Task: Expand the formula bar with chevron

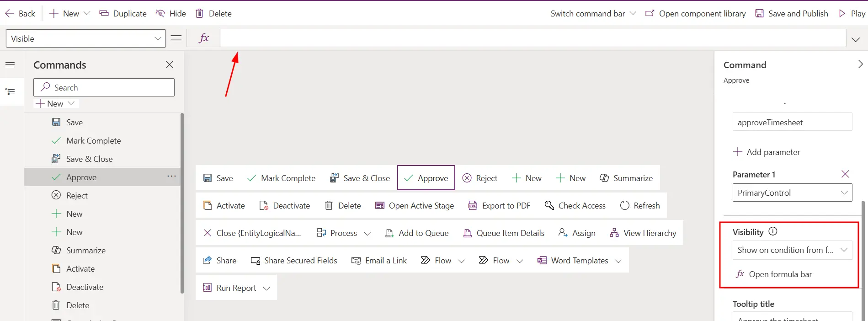Action: 856,39
